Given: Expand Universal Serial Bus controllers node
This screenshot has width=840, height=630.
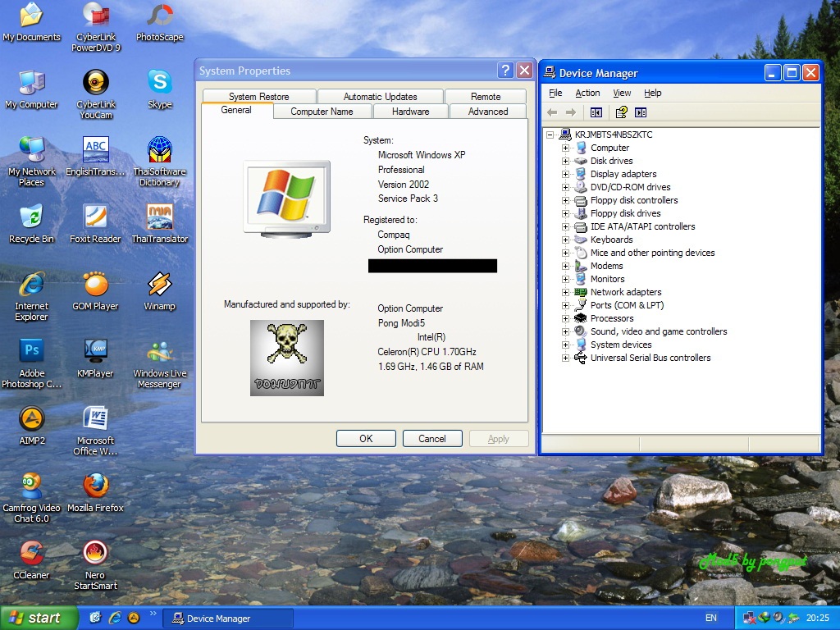Looking at the screenshot, I should click(x=565, y=358).
